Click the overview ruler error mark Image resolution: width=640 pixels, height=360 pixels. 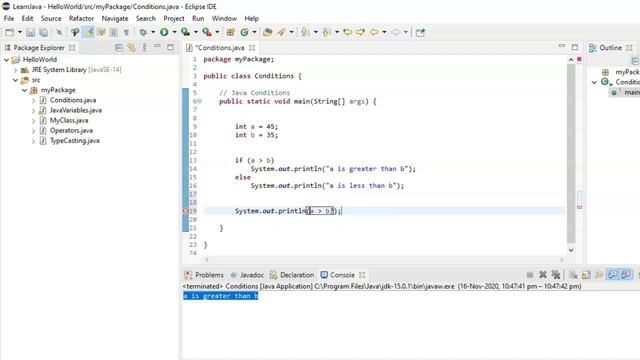(579, 207)
